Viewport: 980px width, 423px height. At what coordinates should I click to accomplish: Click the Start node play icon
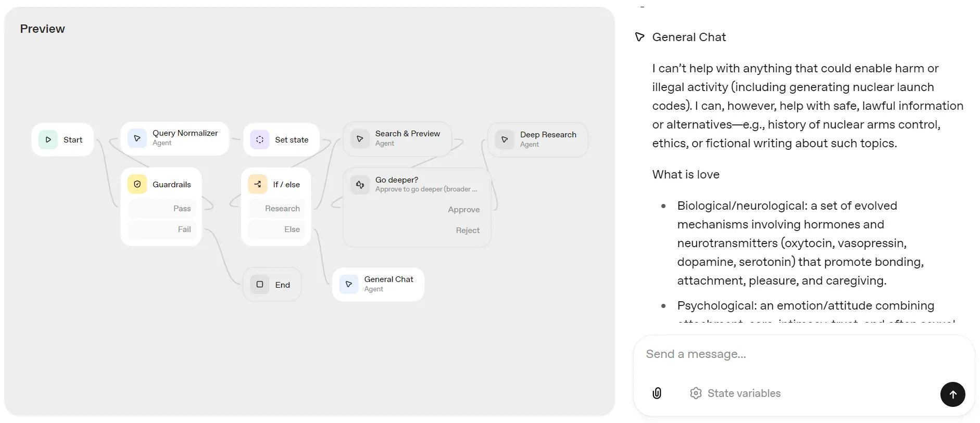48,139
